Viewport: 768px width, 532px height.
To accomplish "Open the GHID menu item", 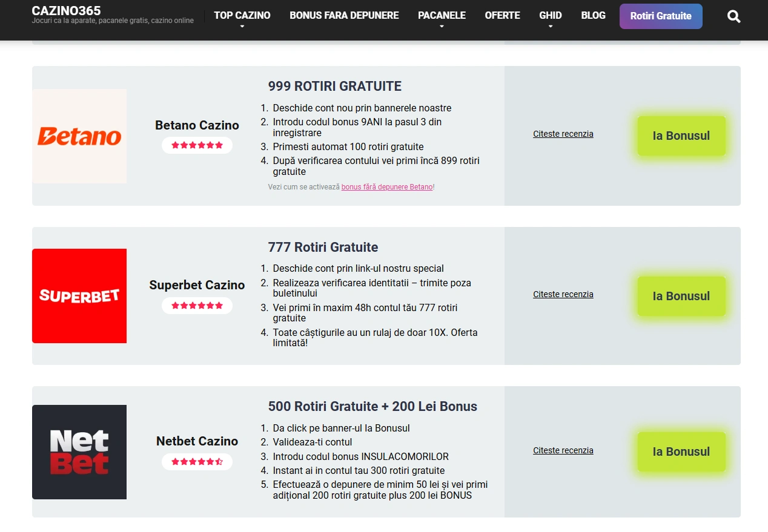I will 551,15.
